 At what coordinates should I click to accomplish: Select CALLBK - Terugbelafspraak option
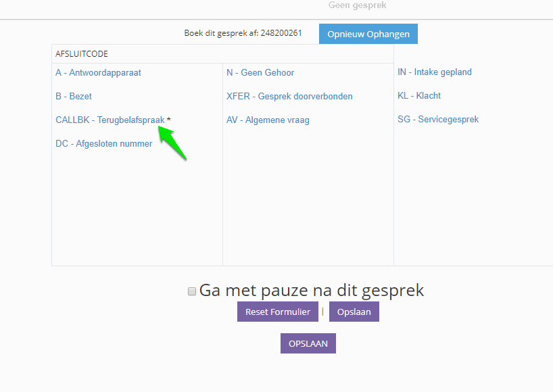[x=110, y=120]
